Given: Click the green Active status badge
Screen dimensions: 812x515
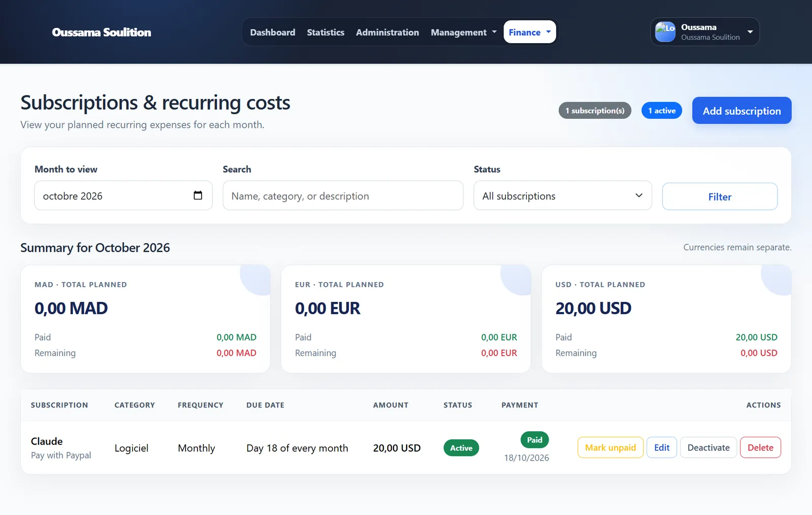Looking at the screenshot, I should [461, 448].
